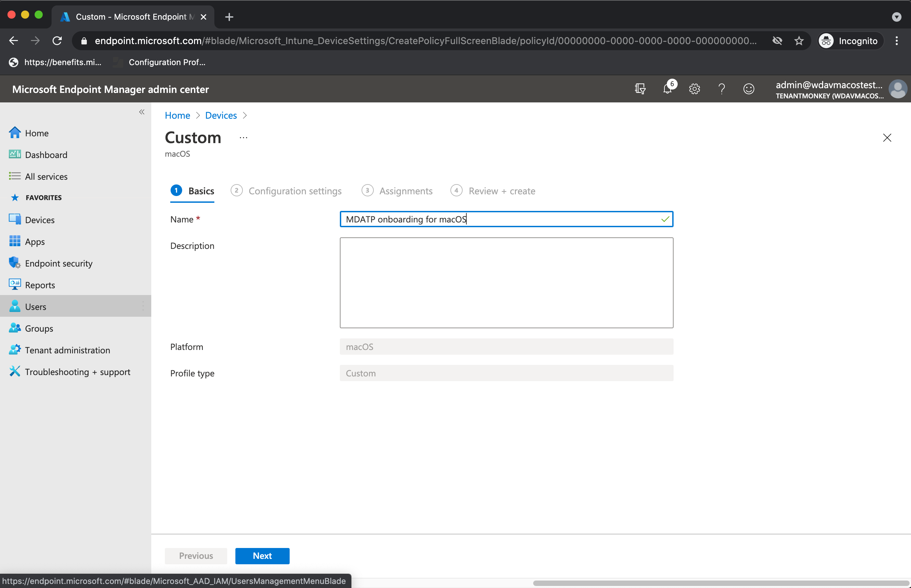
Task: Open the benefits.mi... bookmark
Action: pos(56,62)
